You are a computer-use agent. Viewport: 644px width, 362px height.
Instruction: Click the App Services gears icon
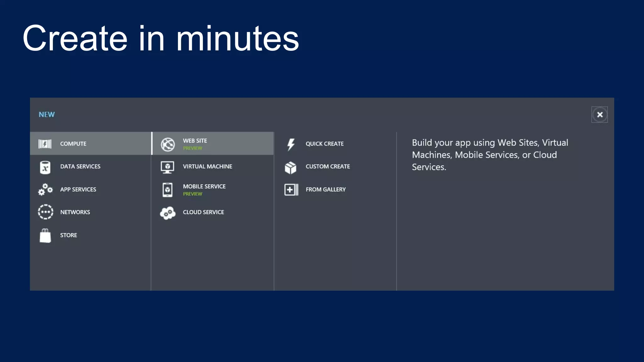click(45, 189)
